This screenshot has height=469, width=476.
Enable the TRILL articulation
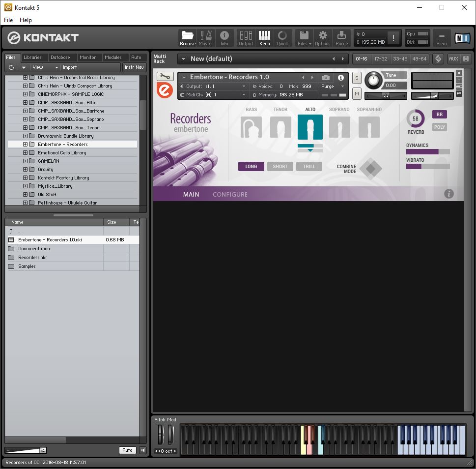pos(309,167)
